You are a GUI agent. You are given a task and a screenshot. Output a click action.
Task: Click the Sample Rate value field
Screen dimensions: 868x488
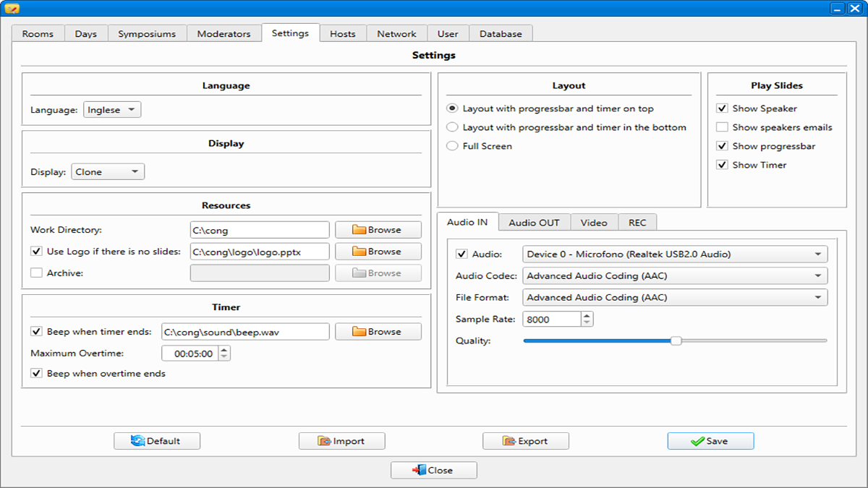(552, 319)
